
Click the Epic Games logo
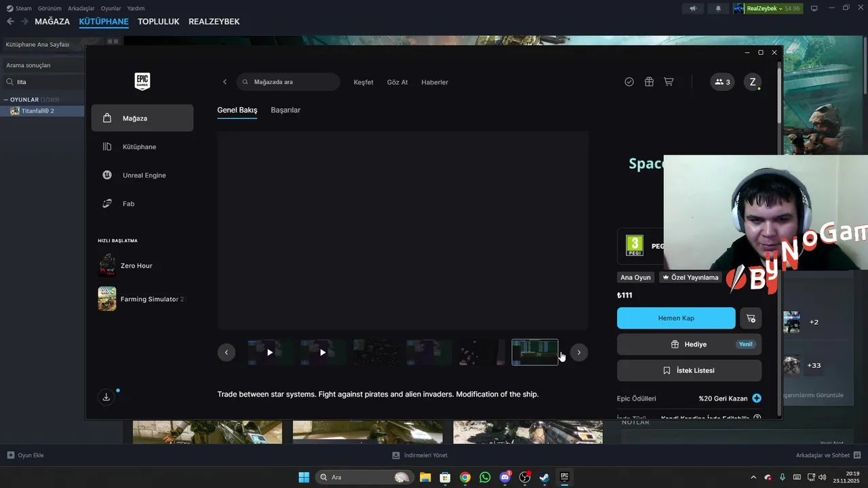(x=142, y=81)
